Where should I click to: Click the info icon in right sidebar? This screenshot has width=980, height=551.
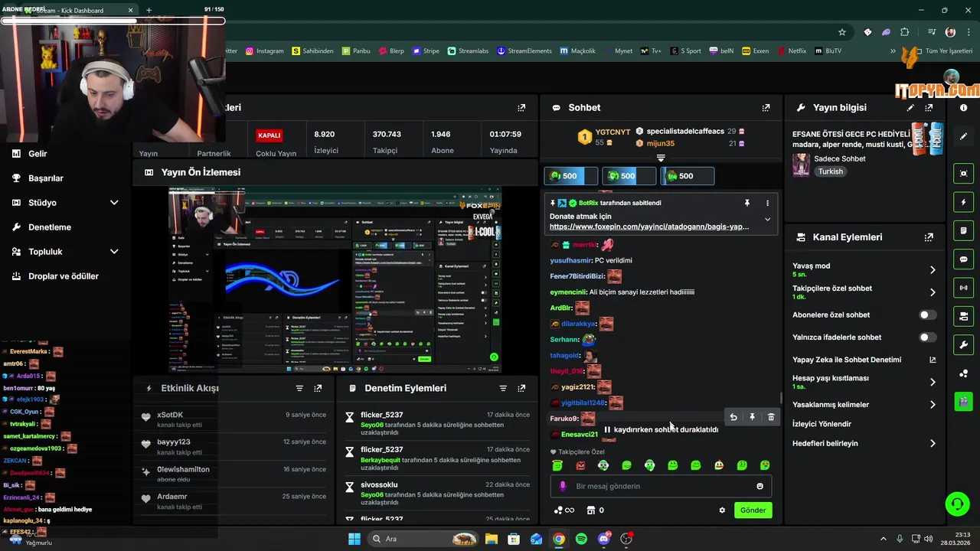coord(964,108)
